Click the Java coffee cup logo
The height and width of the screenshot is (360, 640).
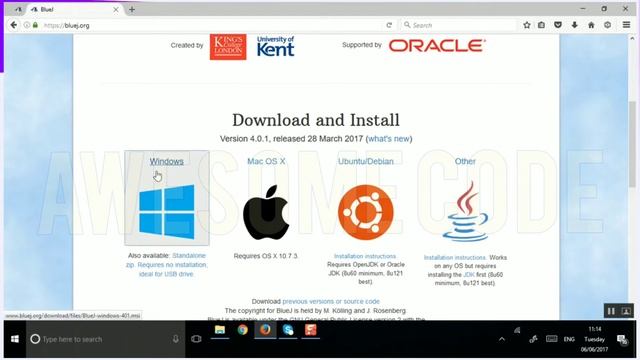pos(465,211)
